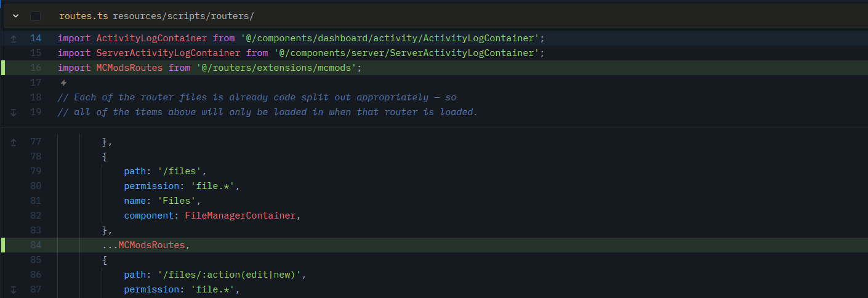Expand lines above line 14

coord(14,38)
